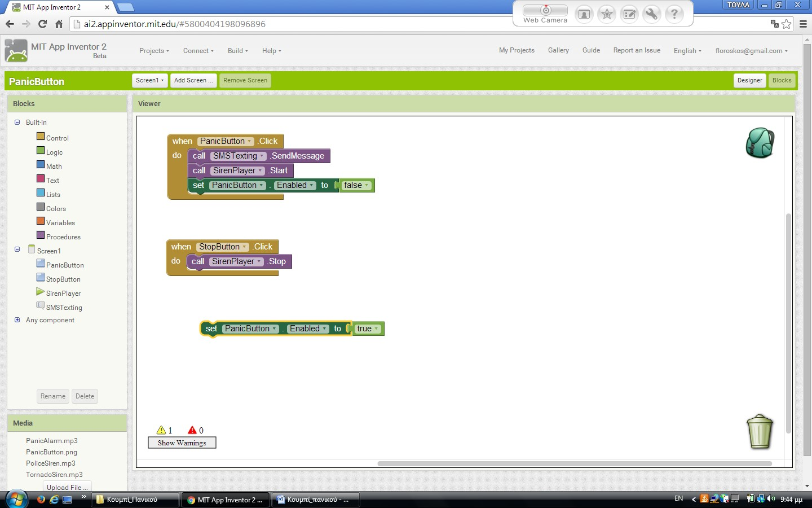Open Report an Issue link
812x508 pixels.
(x=637, y=50)
